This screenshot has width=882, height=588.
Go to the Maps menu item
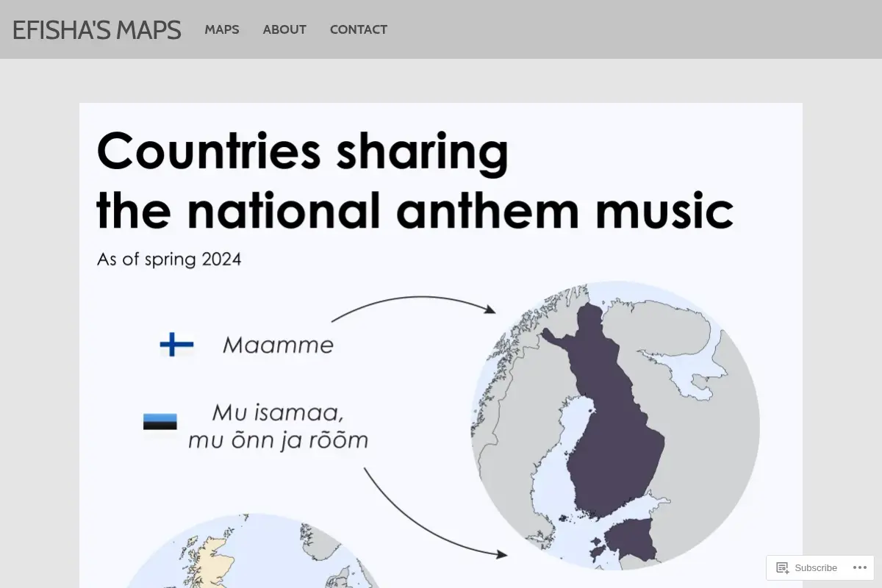(222, 29)
